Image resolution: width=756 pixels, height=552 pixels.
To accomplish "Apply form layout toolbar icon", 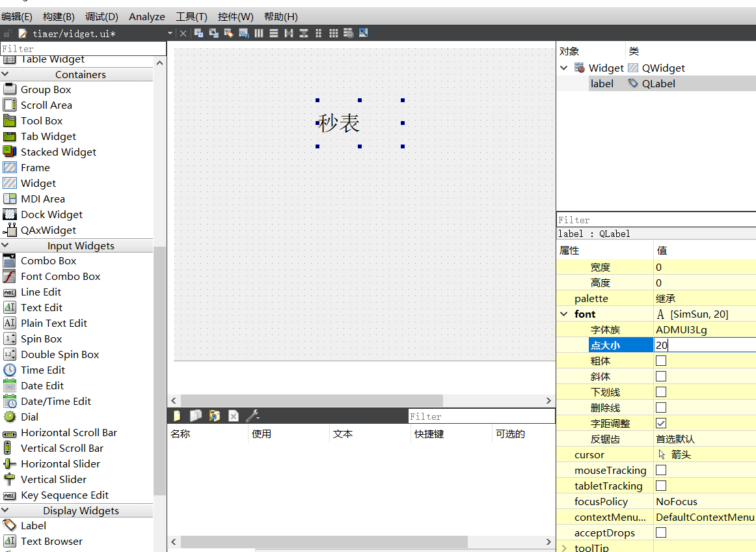I will coord(318,33).
